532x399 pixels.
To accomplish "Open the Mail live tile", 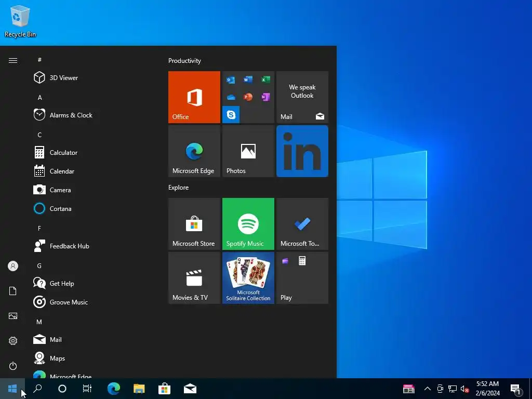I will click(302, 97).
